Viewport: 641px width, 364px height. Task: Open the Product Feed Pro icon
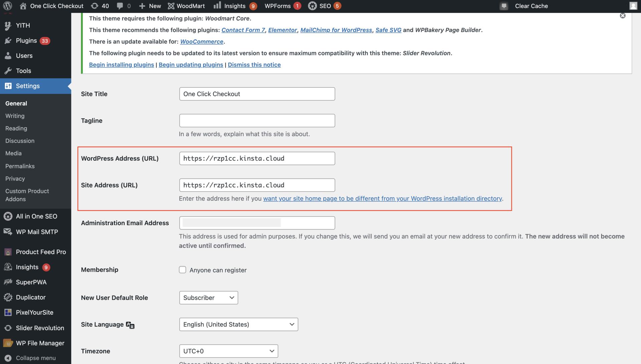[8, 252]
